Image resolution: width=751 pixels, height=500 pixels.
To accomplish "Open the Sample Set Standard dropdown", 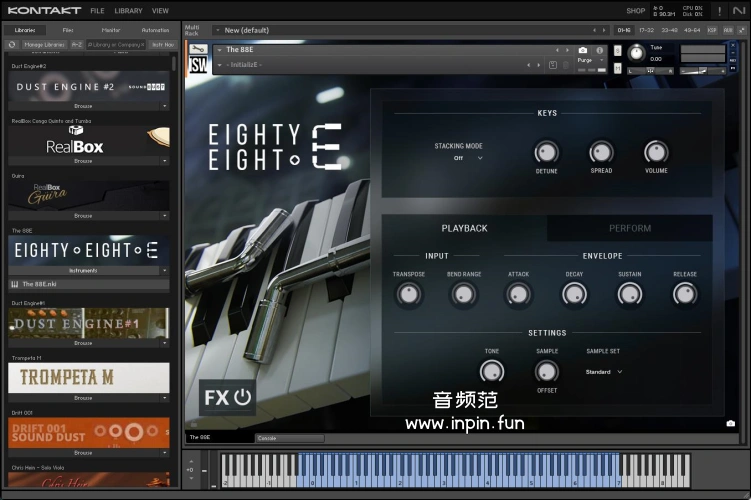I will pos(603,372).
